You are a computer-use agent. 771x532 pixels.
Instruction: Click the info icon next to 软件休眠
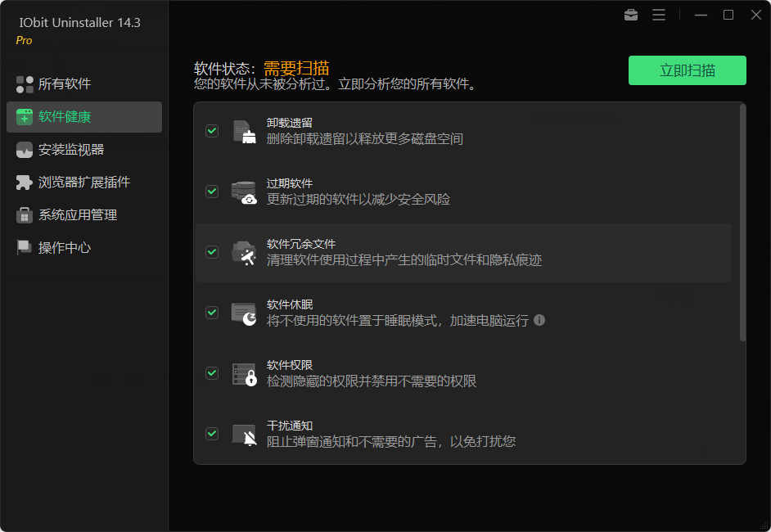click(539, 321)
